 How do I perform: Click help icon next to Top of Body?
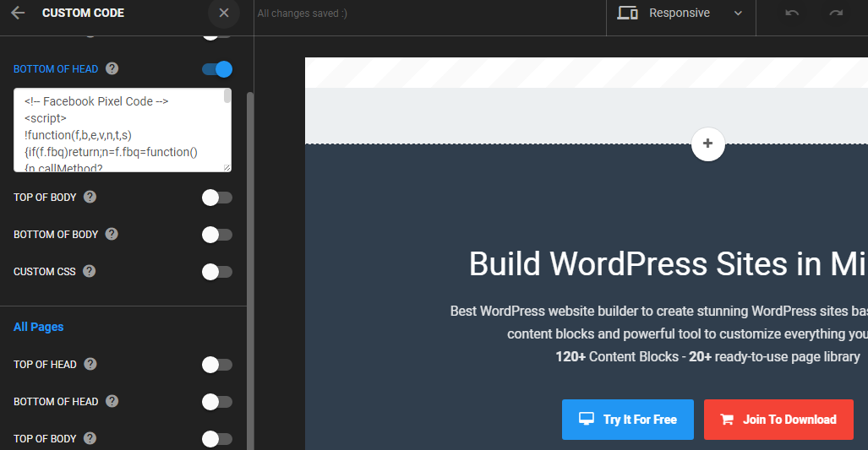[x=90, y=197]
